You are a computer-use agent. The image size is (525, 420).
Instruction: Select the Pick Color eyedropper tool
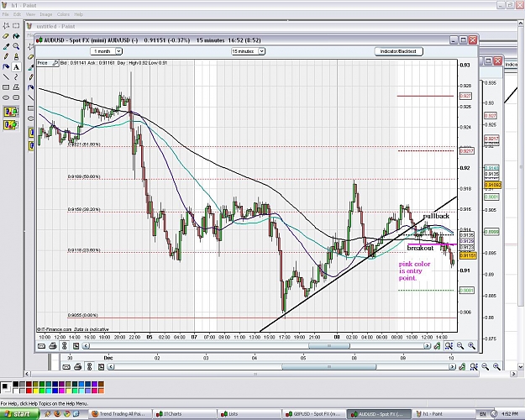[6, 46]
